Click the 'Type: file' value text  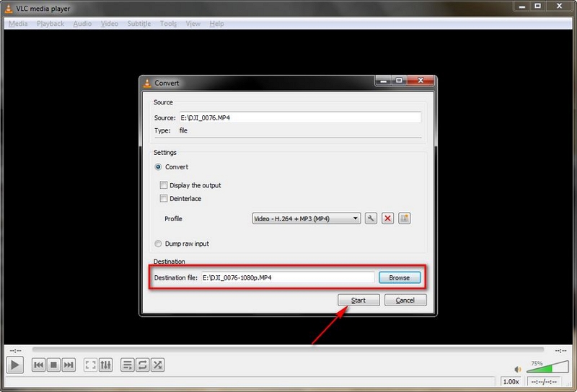(183, 130)
